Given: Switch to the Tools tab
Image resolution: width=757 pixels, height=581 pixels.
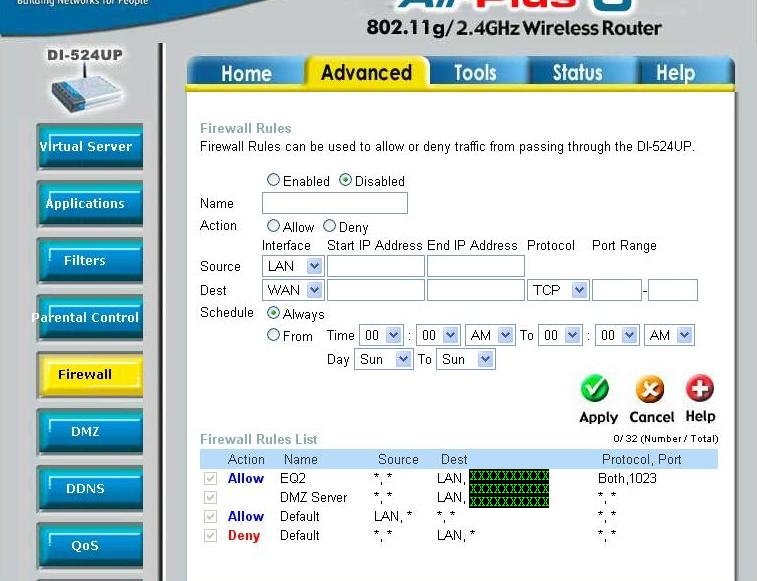Looking at the screenshot, I should 474,73.
